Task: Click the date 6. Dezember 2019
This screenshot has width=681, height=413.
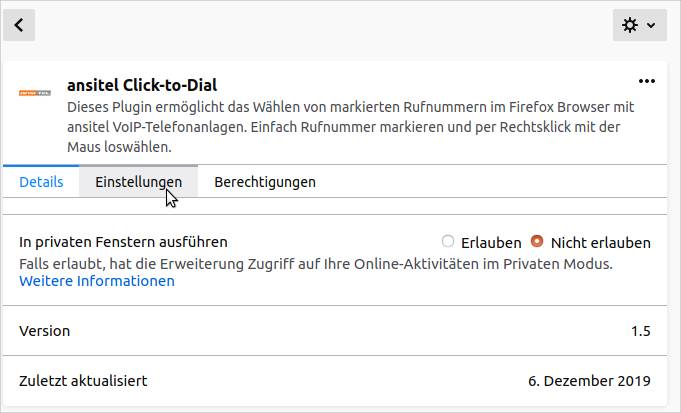Action: point(589,381)
